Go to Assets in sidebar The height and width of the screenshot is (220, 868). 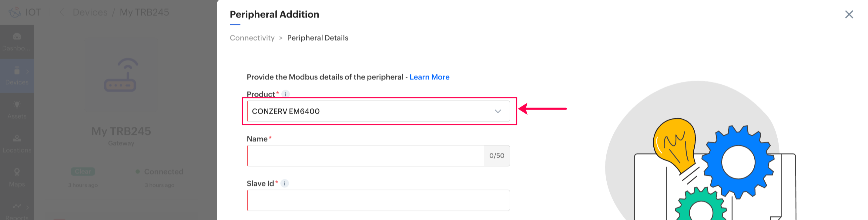click(x=17, y=105)
